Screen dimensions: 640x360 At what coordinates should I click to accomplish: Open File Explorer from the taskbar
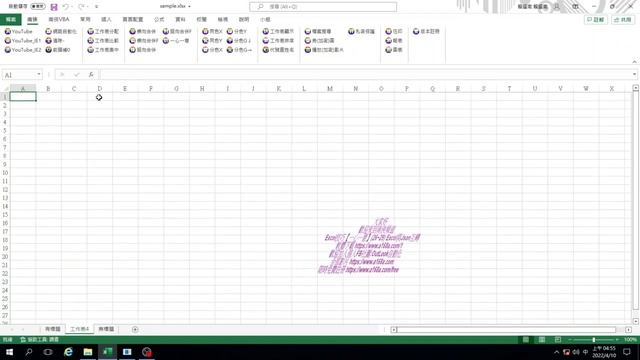tap(88, 352)
